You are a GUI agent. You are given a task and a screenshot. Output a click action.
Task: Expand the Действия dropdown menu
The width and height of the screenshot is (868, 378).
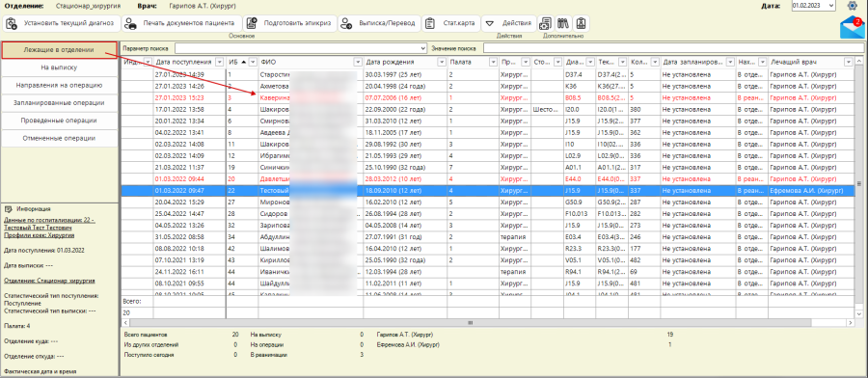[508, 23]
